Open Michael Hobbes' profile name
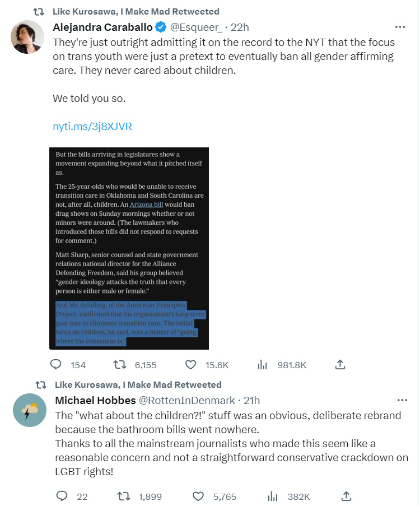Image resolution: width=420 pixels, height=506 pixels. click(94, 400)
